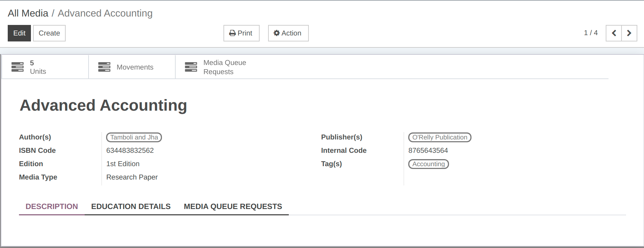Click the Advanced Accounting title heading
Screen dimensions: 644x248
pos(103,105)
